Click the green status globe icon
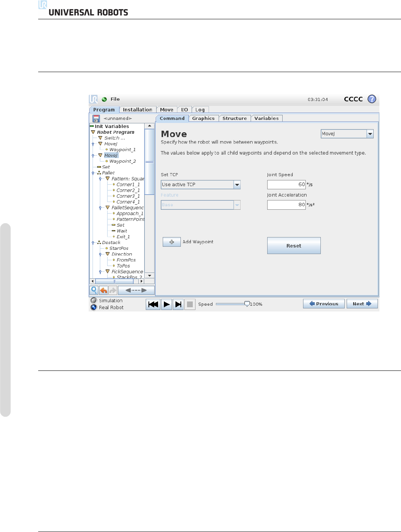The height and width of the screenshot is (532, 401). (x=104, y=99)
